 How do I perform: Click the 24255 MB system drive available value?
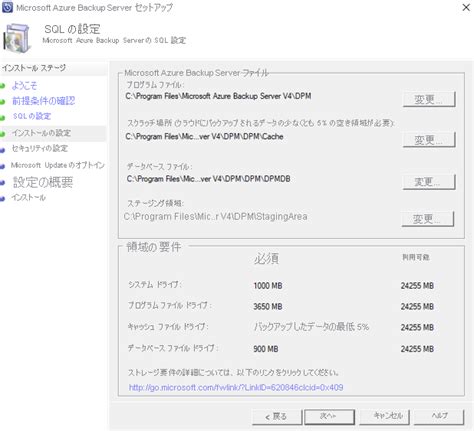(x=417, y=286)
